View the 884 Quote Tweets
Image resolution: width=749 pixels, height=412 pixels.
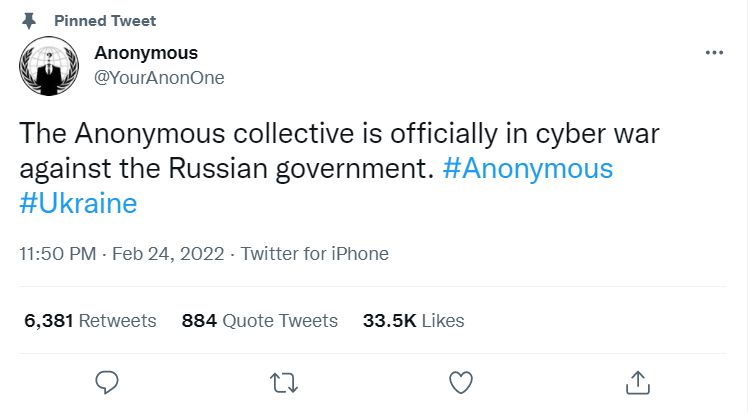(x=259, y=321)
